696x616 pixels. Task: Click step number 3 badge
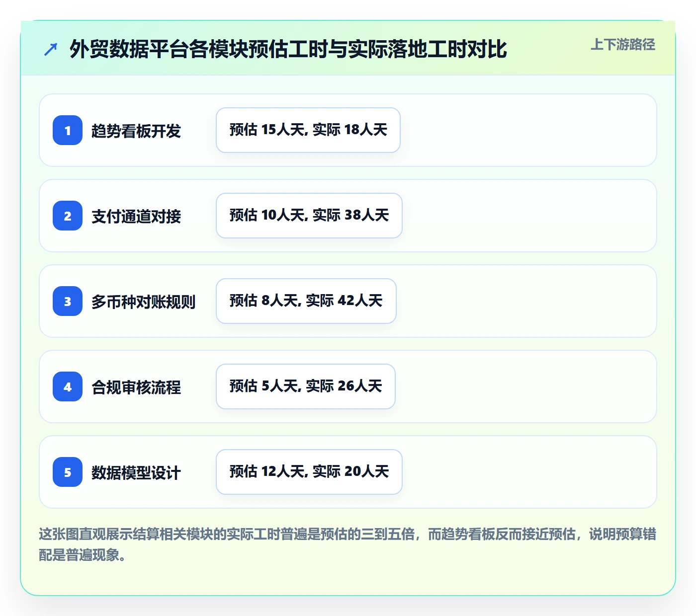[68, 301]
